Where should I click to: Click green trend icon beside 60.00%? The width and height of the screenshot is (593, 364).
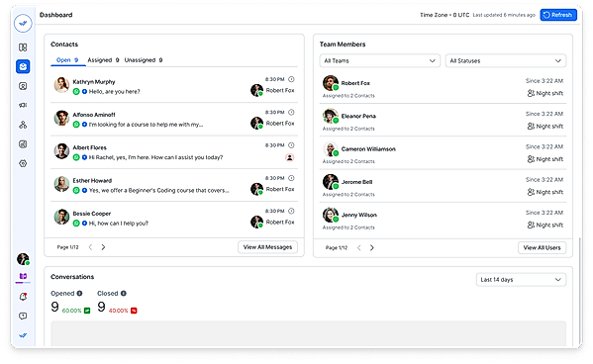pos(87,311)
